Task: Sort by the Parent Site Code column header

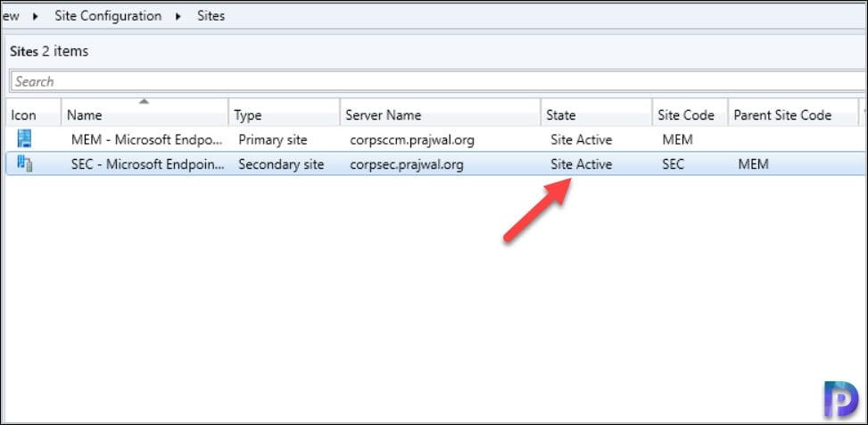Action: click(x=793, y=112)
